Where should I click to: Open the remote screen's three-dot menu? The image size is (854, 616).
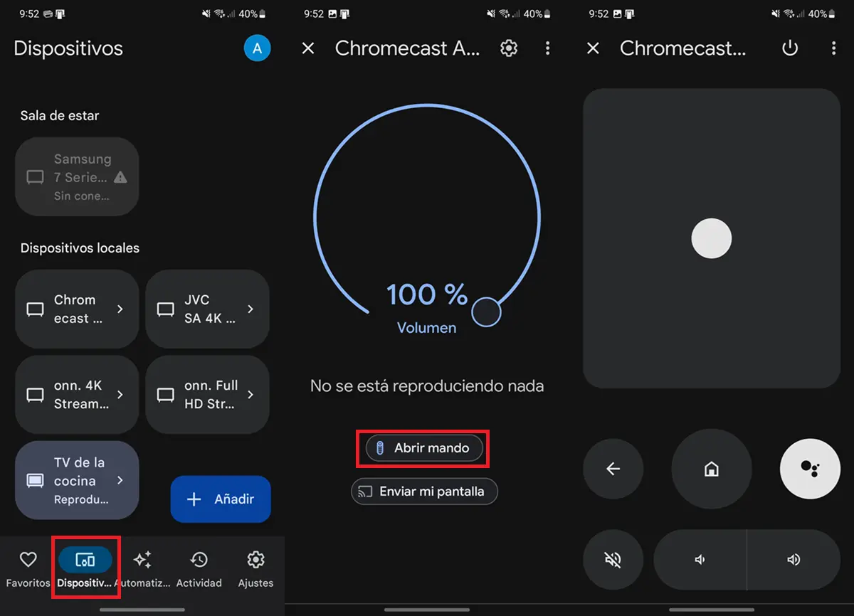tap(833, 48)
